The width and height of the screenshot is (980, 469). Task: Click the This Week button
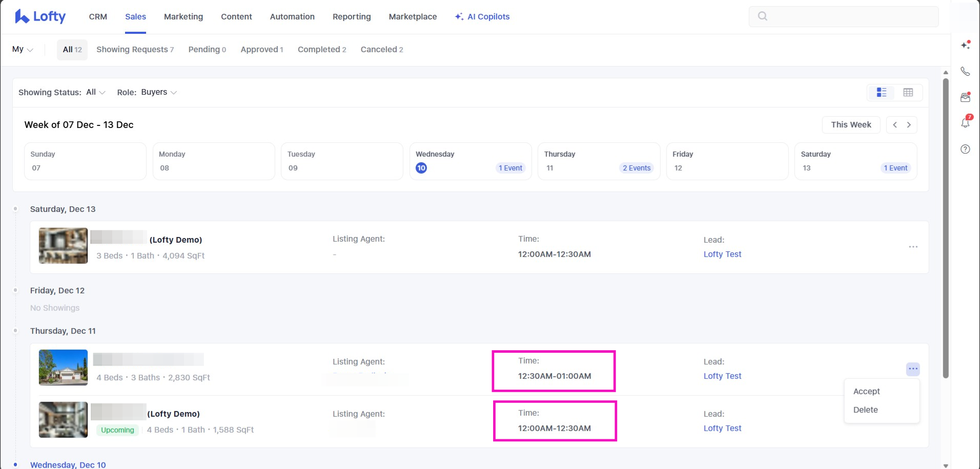point(851,125)
